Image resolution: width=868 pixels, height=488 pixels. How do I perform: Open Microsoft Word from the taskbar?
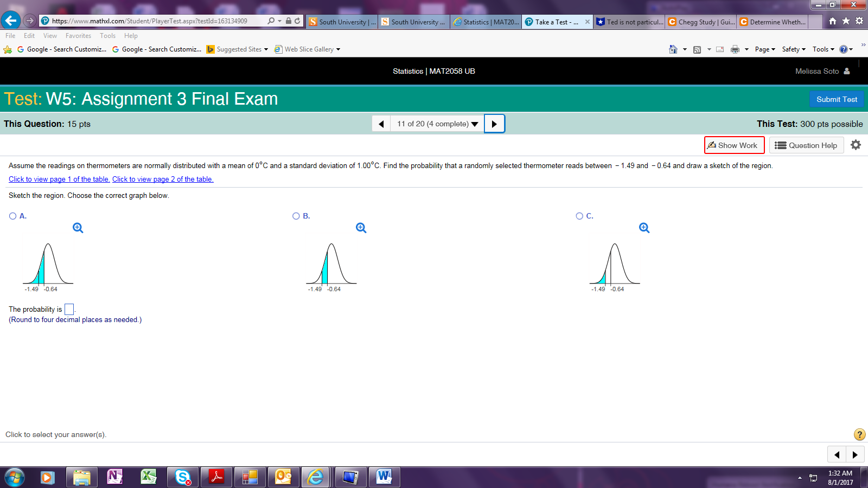[x=384, y=477]
